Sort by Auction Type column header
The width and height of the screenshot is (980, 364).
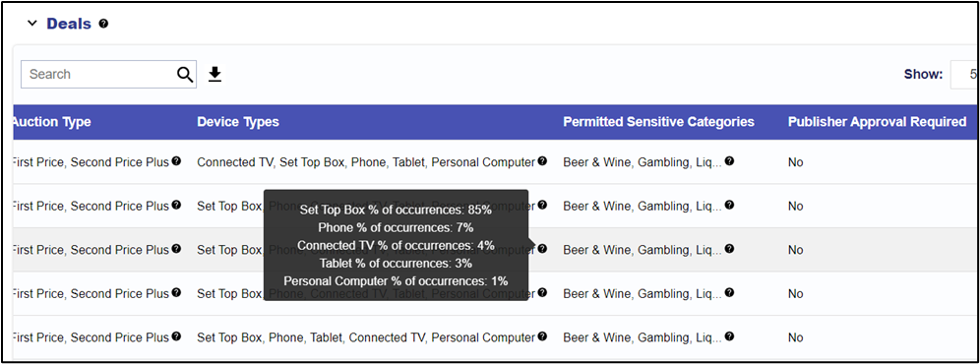tap(51, 122)
